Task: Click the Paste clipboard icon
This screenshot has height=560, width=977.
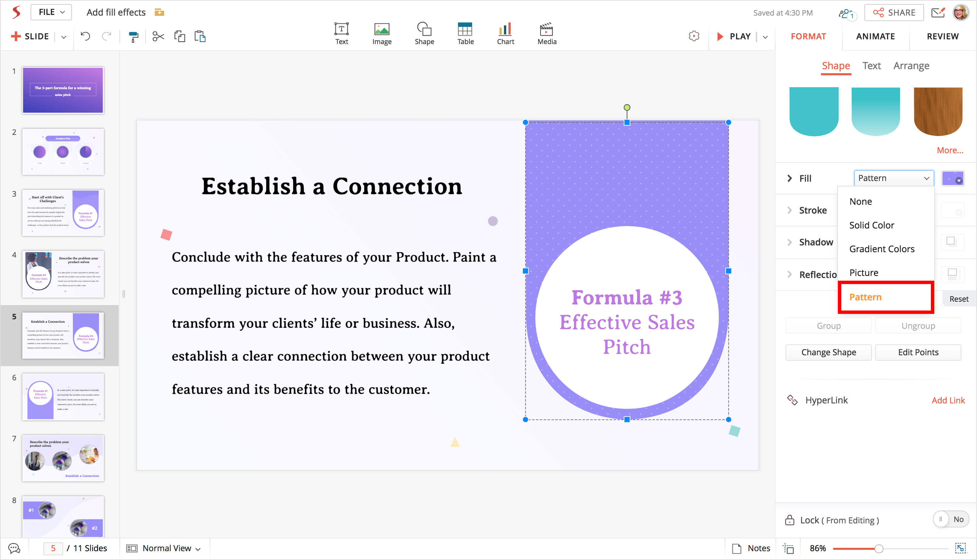Action: [200, 37]
